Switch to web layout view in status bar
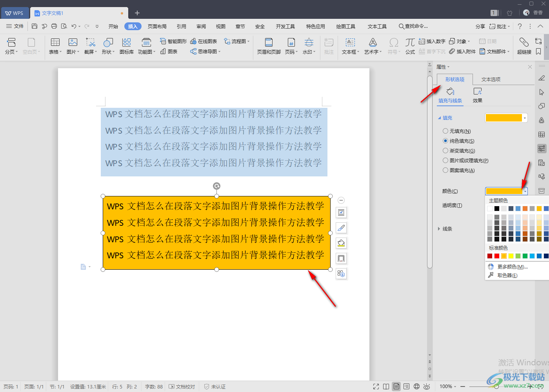This screenshot has width=549, height=392. click(416, 387)
